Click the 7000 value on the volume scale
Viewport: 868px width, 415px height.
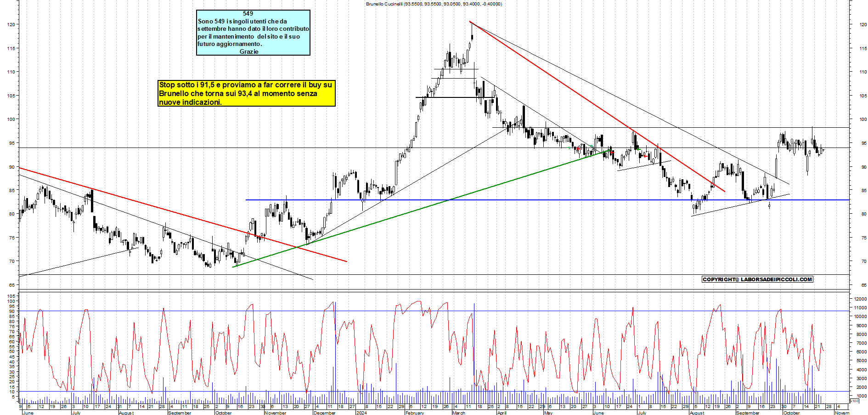tap(862, 343)
